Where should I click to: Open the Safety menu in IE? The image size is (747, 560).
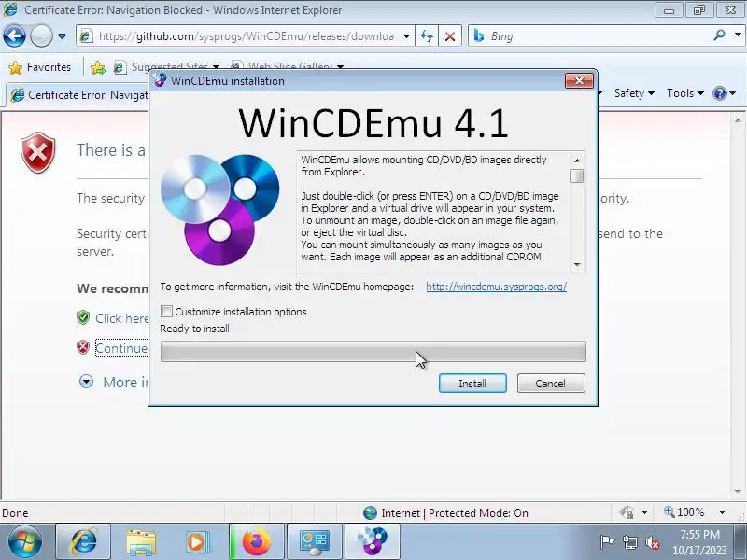point(634,93)
